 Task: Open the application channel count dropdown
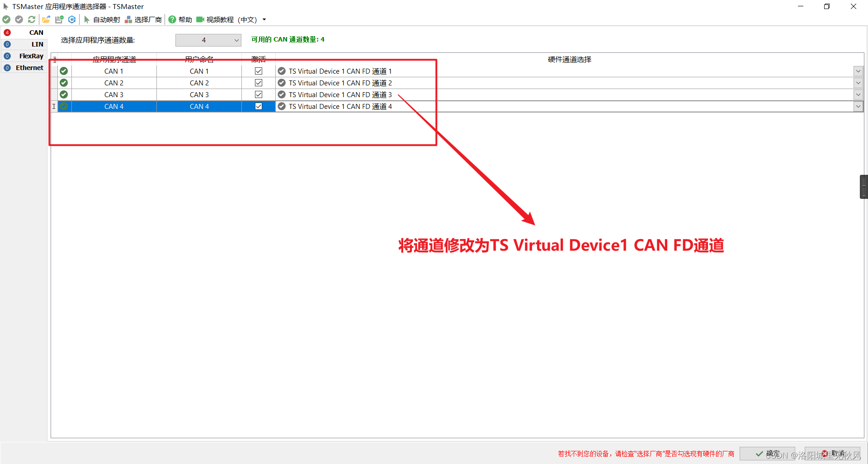(208, 40)
